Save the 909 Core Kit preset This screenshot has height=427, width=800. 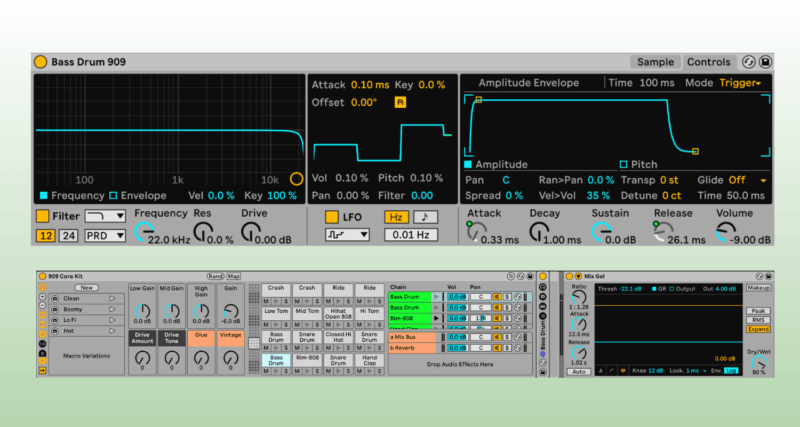[x=530, y=276]
